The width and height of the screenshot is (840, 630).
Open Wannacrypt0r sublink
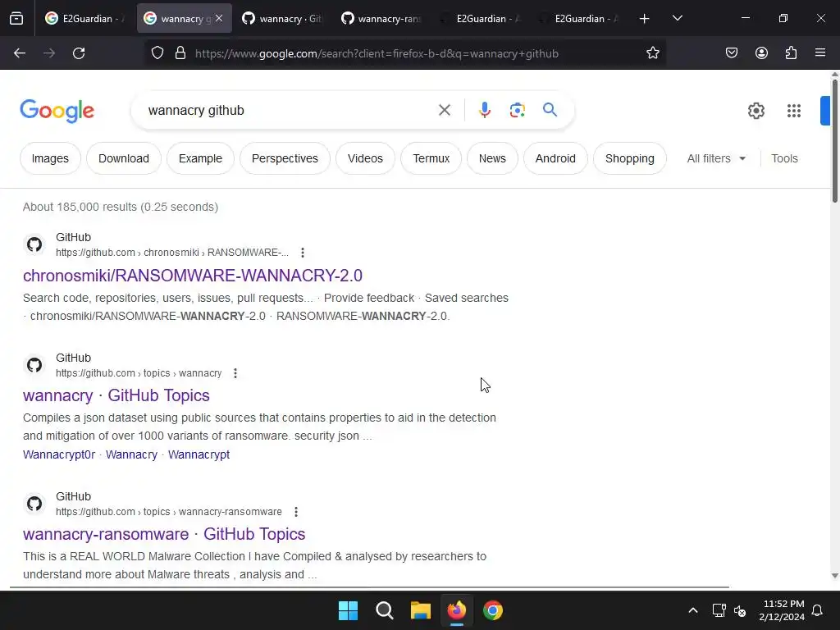point(59,454)
